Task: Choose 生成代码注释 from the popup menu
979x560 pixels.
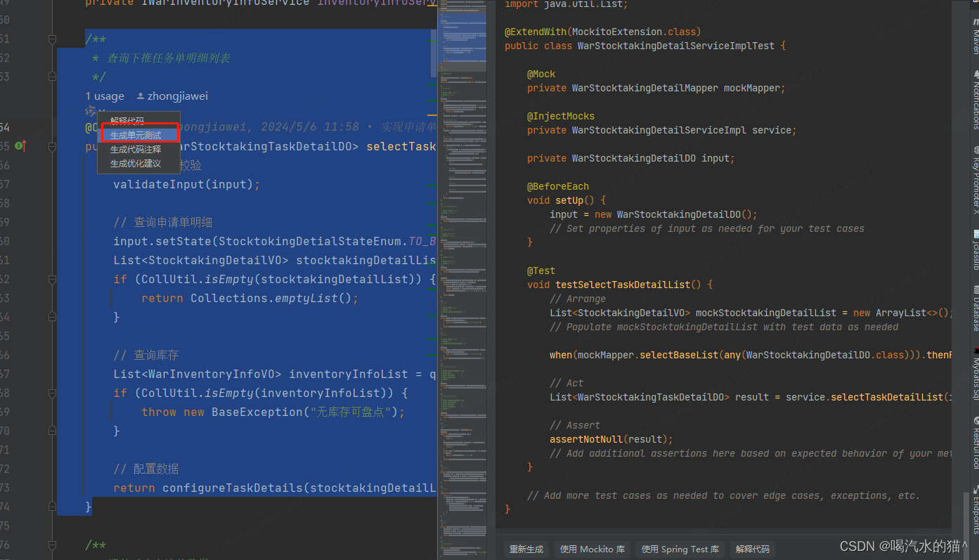Action: pos(138,149)
